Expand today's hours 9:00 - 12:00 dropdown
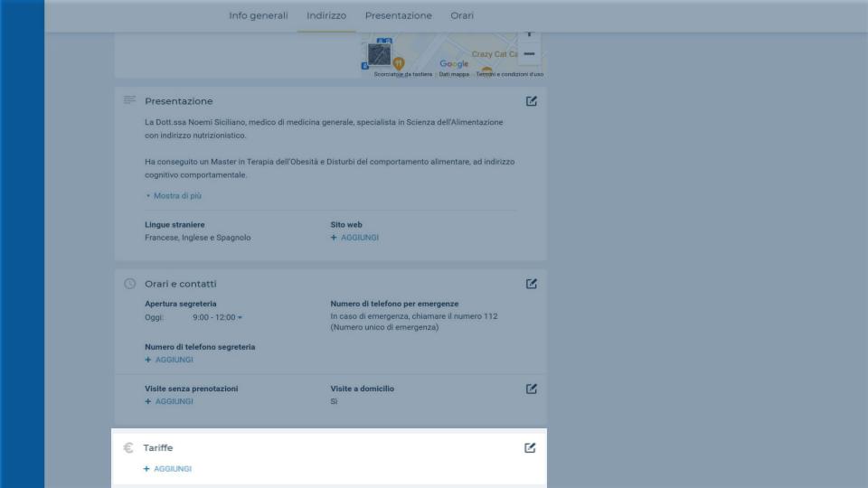 (218, 317)
